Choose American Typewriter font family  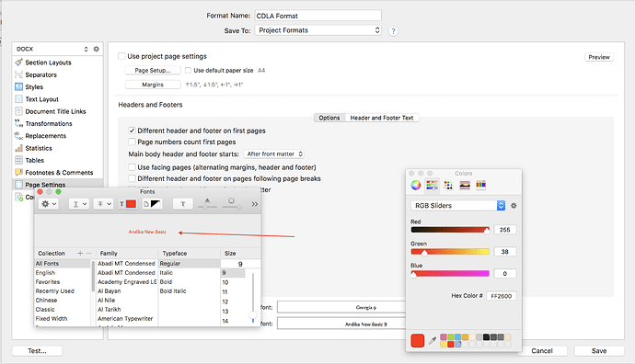pyautogui.click(x=125, y=319)
